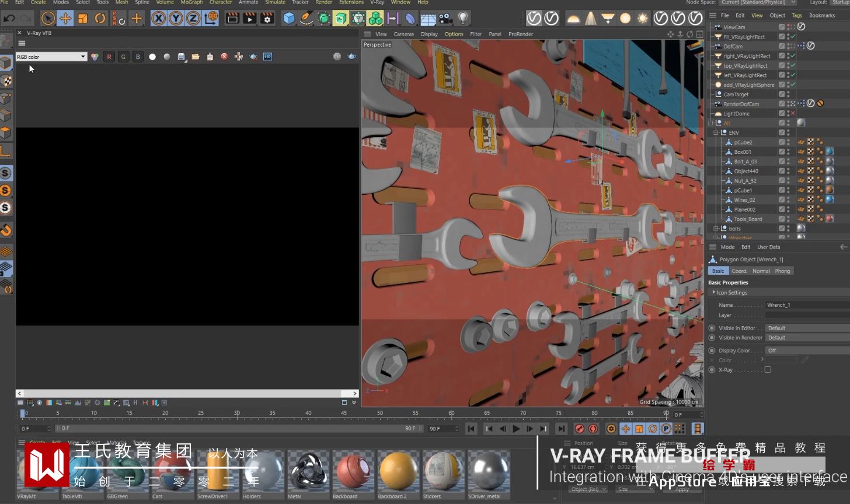Start render with VFB teapot icon

click(352, 57)
